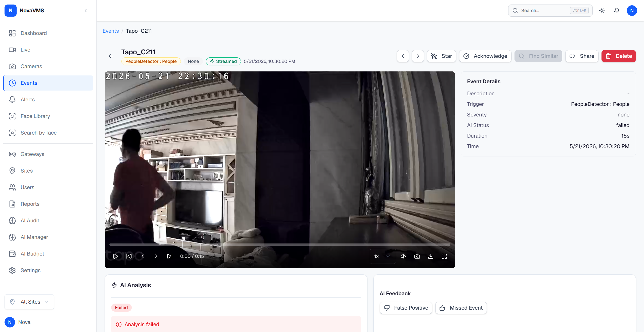The height and width of the screenshot is (332, 644).
Task: Step forward one frame in the player
Action: click(x=156, y=256)
